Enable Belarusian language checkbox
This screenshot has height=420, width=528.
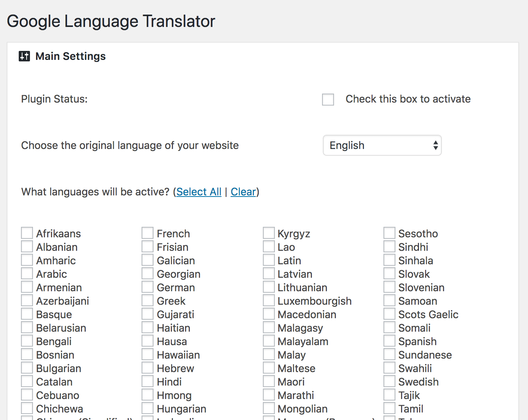pos(27,327)
